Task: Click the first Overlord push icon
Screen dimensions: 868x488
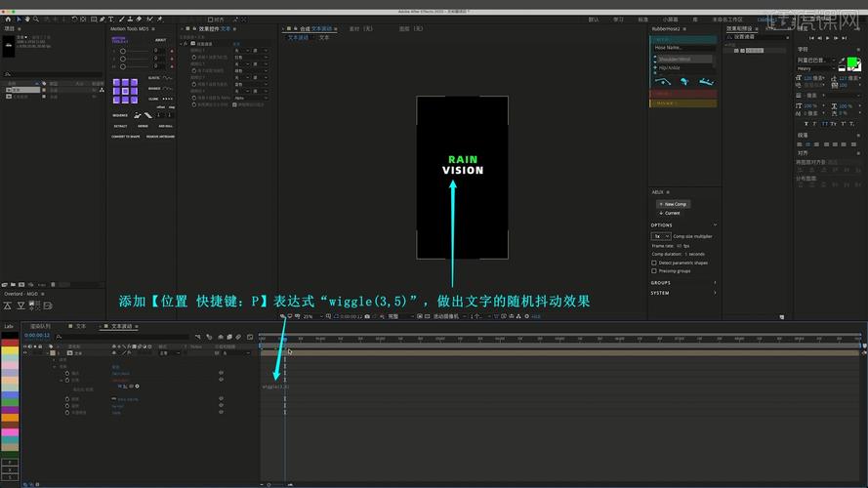Action: pyautogui.click(x=8, y=305)
